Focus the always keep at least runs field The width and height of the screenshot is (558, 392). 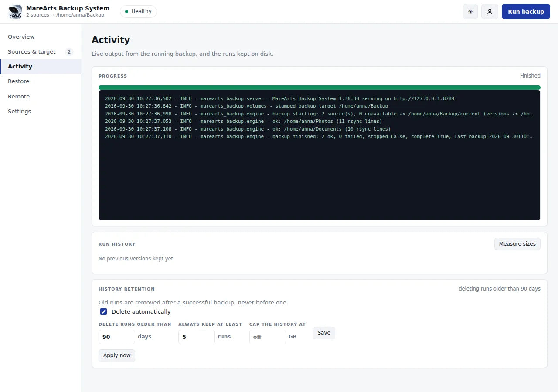click(x=197, y=337)
